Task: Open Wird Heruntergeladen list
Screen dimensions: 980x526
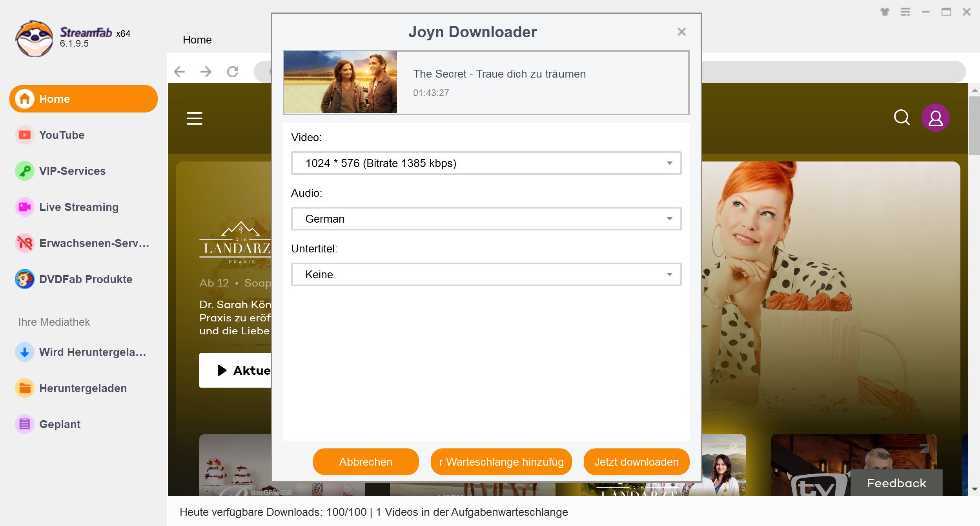Action: click(x=84, y=352)
